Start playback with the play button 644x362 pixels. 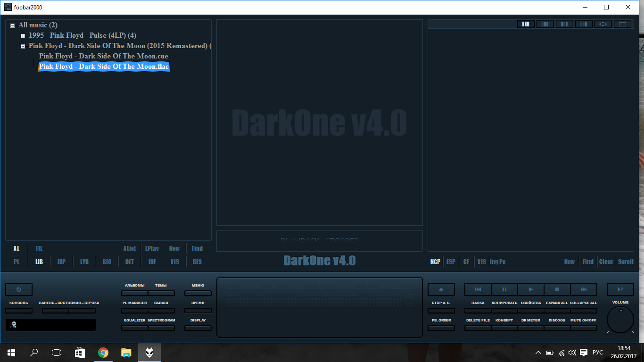[x=531, y=289]
